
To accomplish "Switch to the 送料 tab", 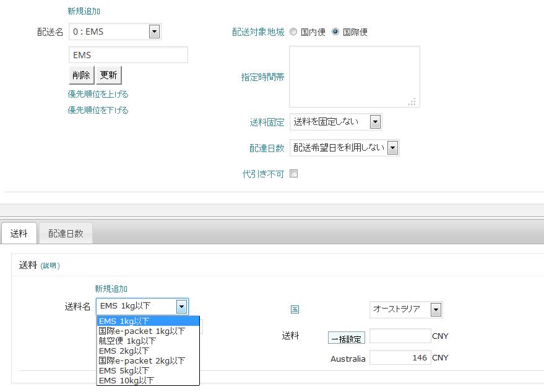I will (x=19, y=234).
